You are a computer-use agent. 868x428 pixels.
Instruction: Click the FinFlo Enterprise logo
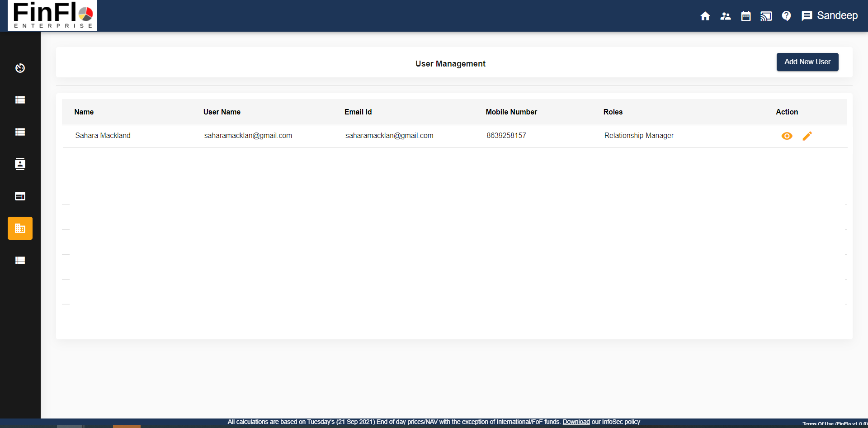click(x=52, y=15)
